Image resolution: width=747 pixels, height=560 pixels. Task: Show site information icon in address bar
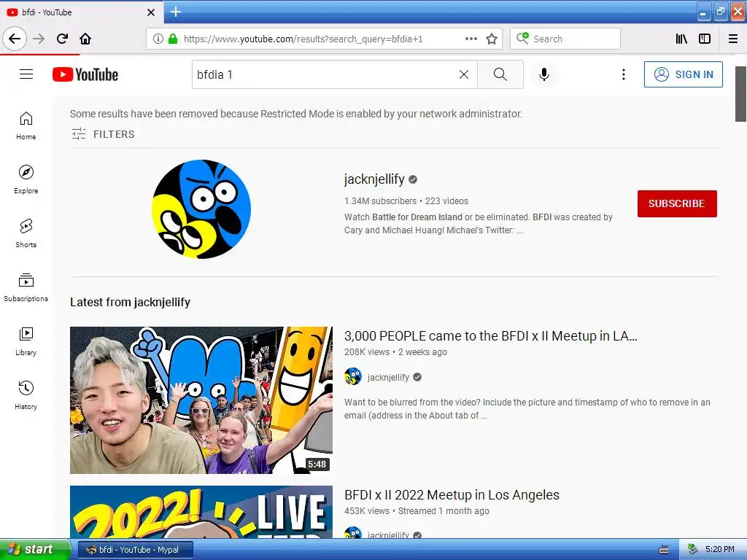pyautogui.click(x=158, y=39)
